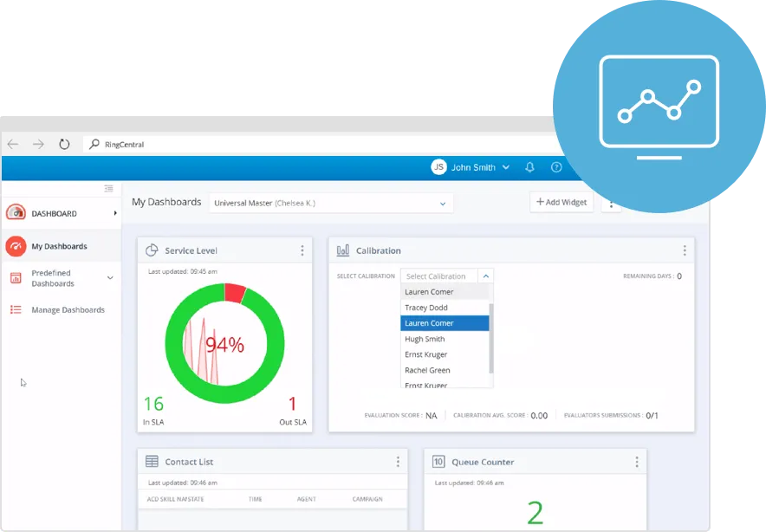766x532 pixels.
Task: Click the Add Widget button
Action: click(562, 202)
